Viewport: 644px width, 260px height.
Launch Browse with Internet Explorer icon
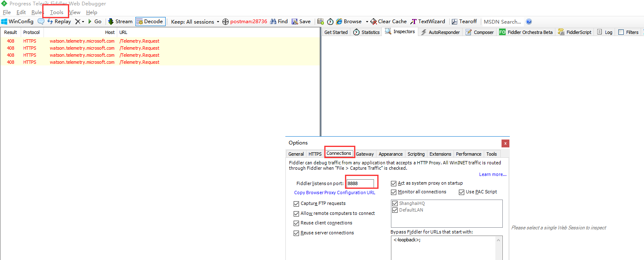[349, 22]
